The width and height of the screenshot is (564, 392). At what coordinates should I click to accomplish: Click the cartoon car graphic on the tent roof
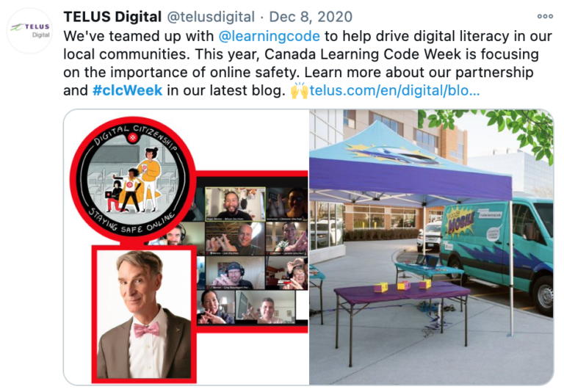(x=392, y=153)
